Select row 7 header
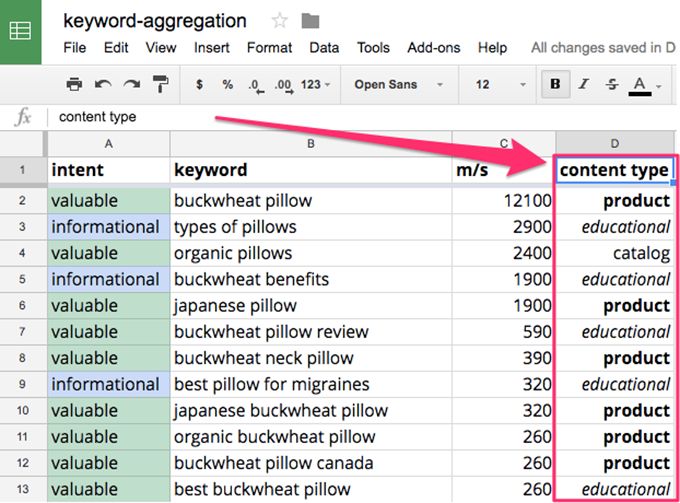This screenshot has height=503, width=680. point(22,332)
